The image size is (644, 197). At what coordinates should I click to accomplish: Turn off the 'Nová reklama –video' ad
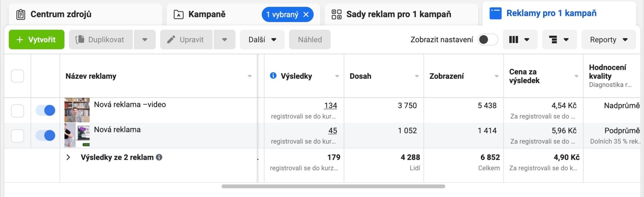45,110
